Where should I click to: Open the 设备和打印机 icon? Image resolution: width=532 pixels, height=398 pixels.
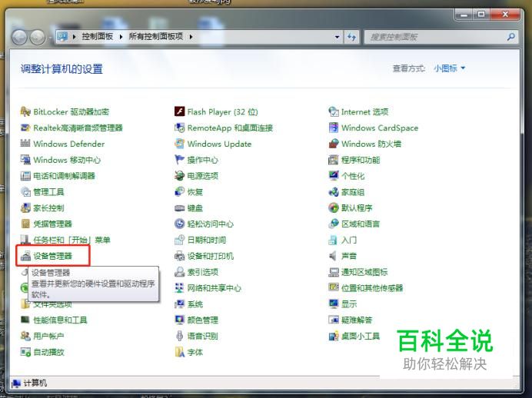179,256
